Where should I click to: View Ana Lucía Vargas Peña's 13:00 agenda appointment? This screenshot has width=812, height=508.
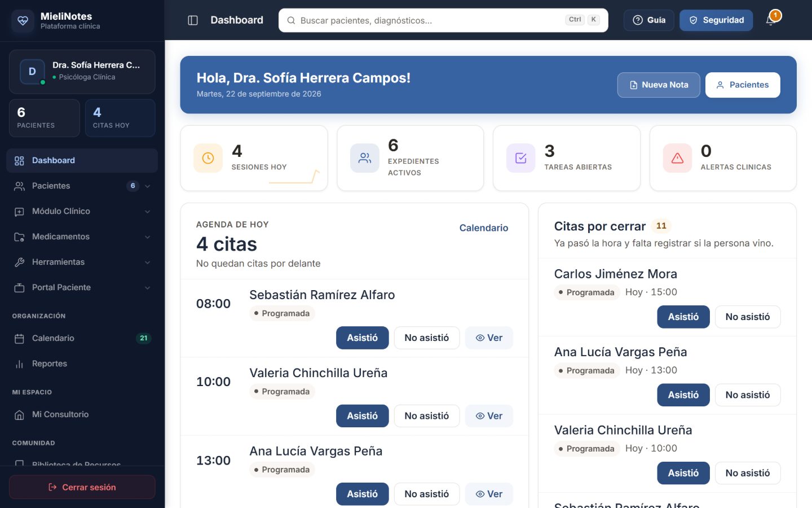click(x=489, y=494)
